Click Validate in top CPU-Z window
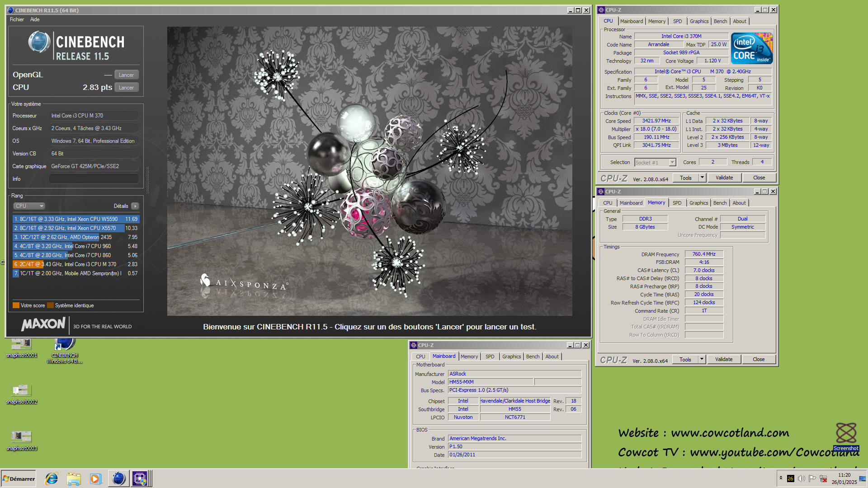Image resolution: width=868 pixels, height=488 pixels. (x=724, y=178)
